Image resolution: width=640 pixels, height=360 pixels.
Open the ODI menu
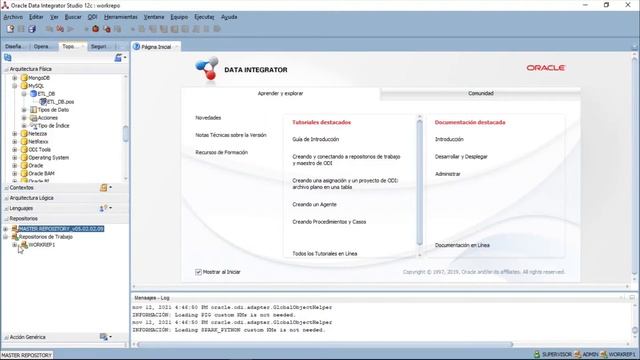(x=93, y=17)
